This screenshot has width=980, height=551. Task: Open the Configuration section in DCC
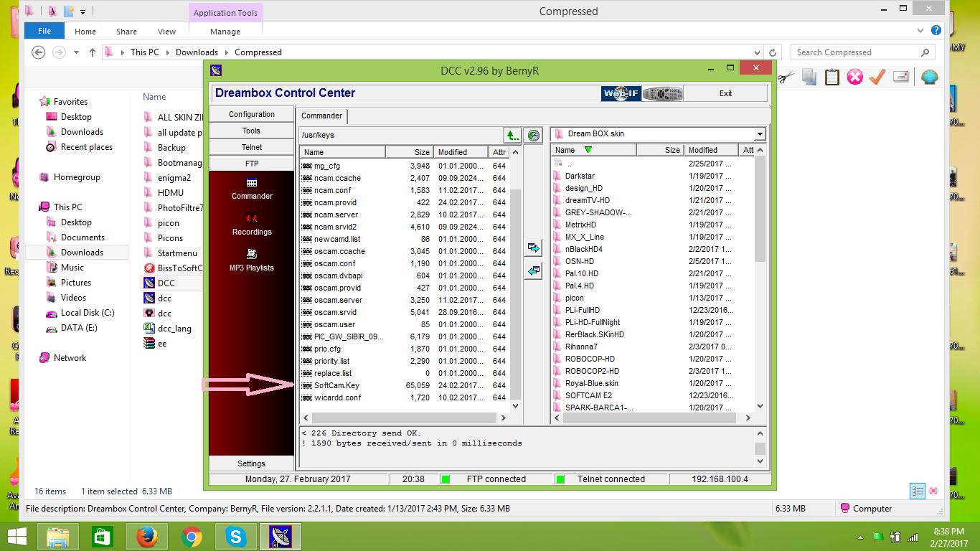click(x=252, y=114)
